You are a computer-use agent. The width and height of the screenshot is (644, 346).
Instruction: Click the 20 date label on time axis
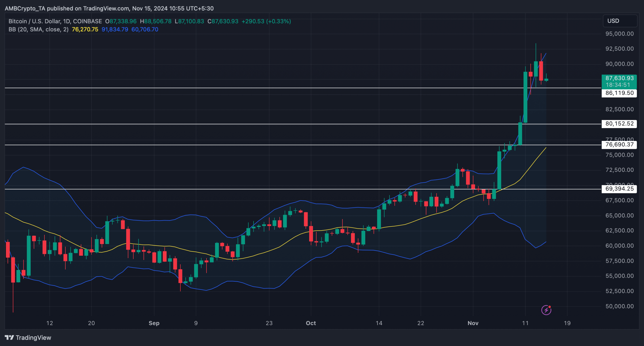point(91,323)
